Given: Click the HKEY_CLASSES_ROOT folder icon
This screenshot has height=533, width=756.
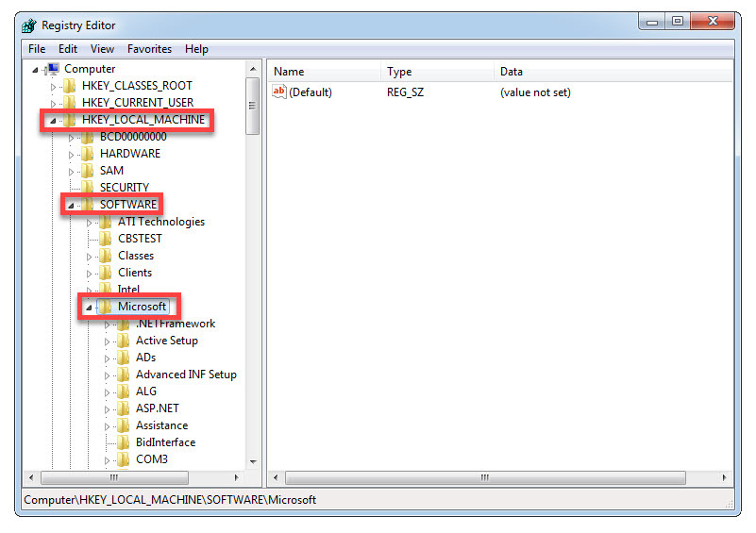Looking at the screenshot, I should [x=70, y=86].
